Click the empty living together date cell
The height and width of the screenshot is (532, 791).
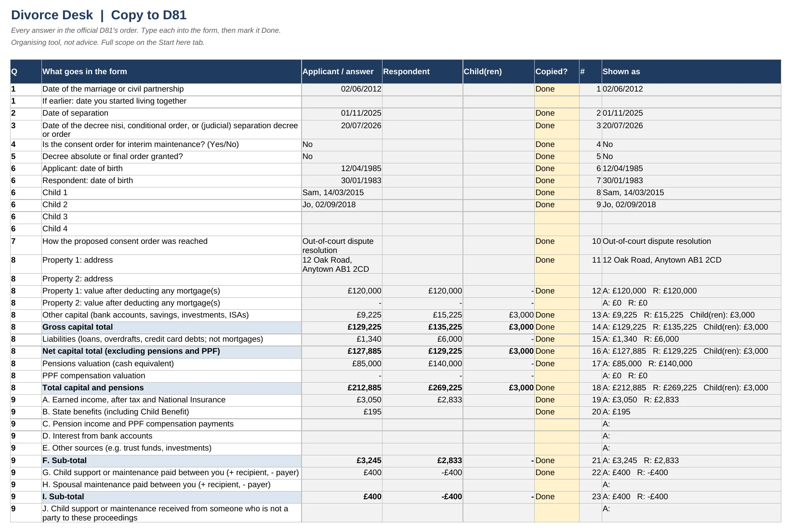pyautogui.click(x=342, y=102)
